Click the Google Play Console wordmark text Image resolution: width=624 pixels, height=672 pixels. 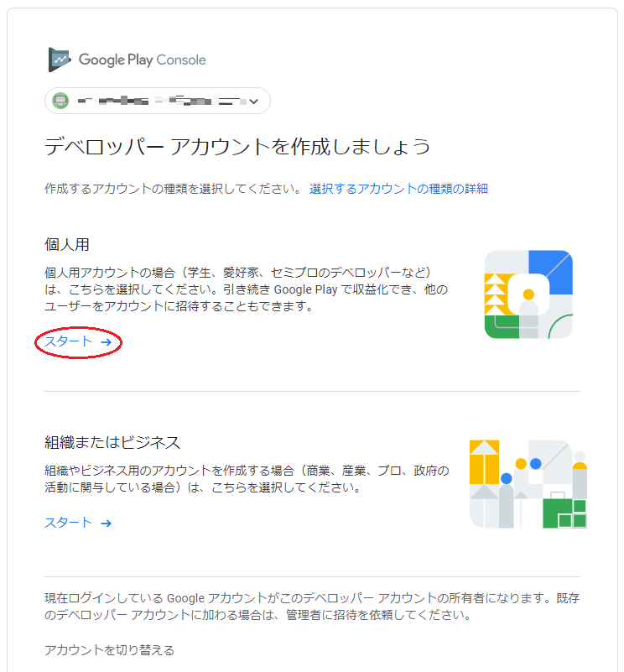coord(143,60)
